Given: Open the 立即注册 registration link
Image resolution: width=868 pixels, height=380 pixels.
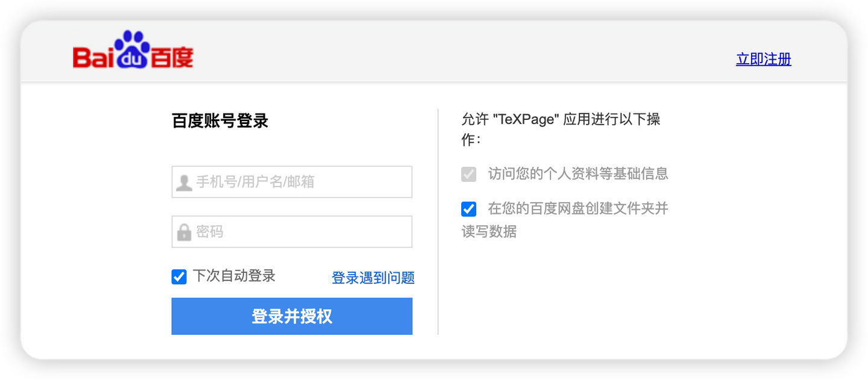Looking at the screenshot, I should (763, 59).
